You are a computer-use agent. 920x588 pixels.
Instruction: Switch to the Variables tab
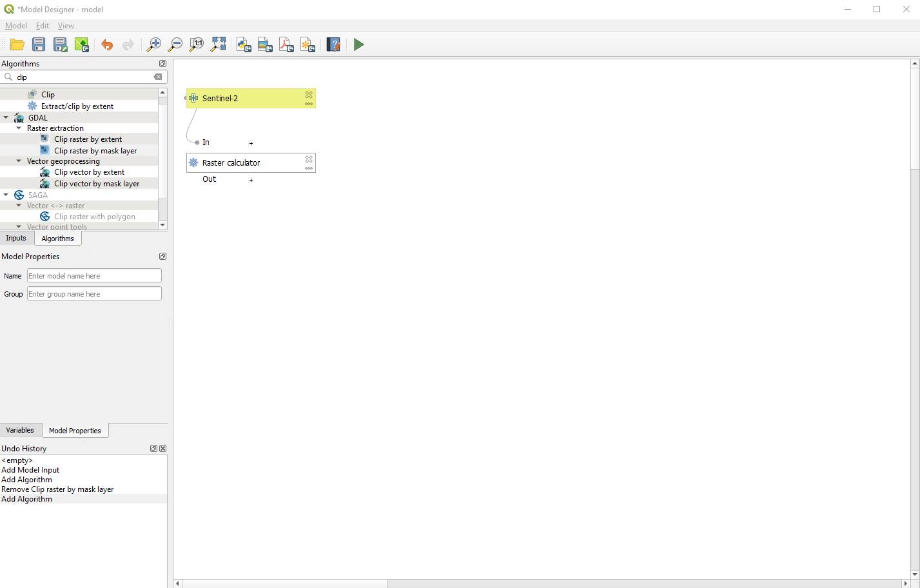(x=20, y=430)
